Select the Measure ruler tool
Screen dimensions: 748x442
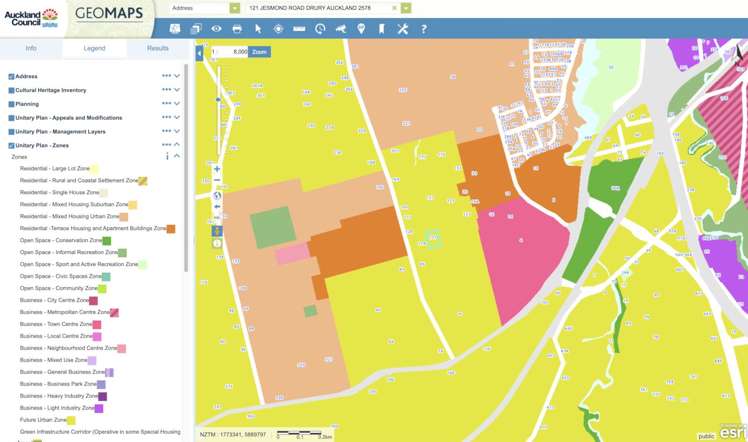299,29
